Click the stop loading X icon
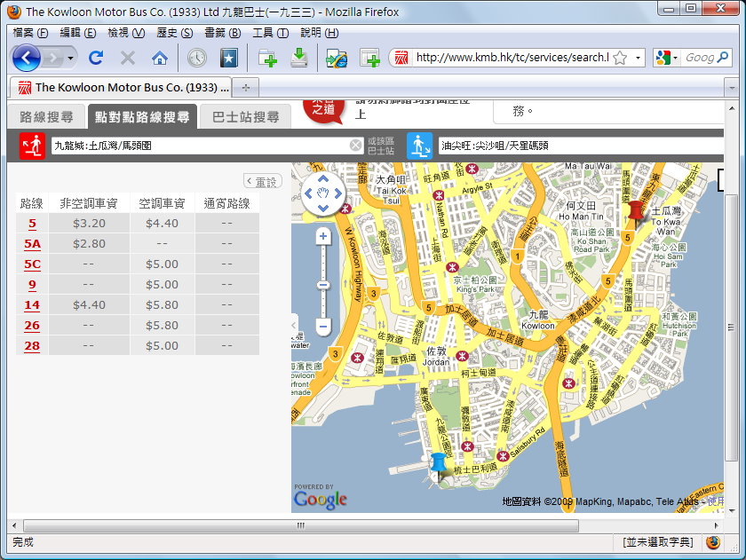This screenshot has height=560, width=746. pos(128,58)
